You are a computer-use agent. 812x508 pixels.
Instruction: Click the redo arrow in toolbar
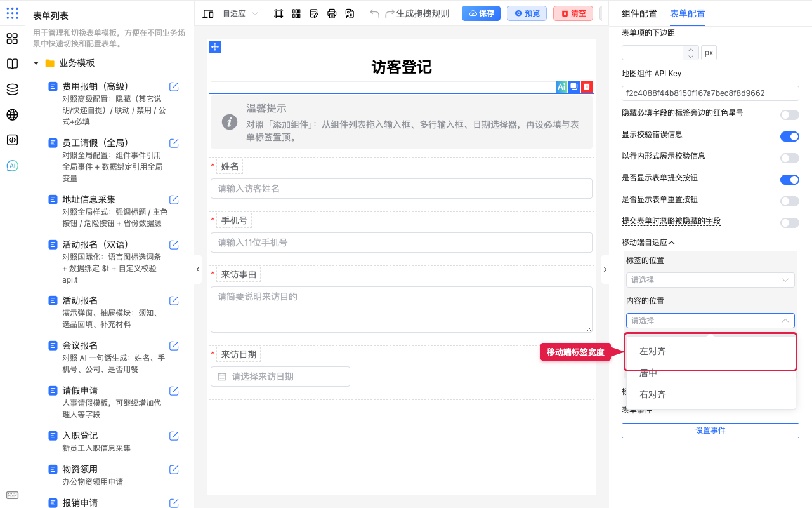[390, 13]
